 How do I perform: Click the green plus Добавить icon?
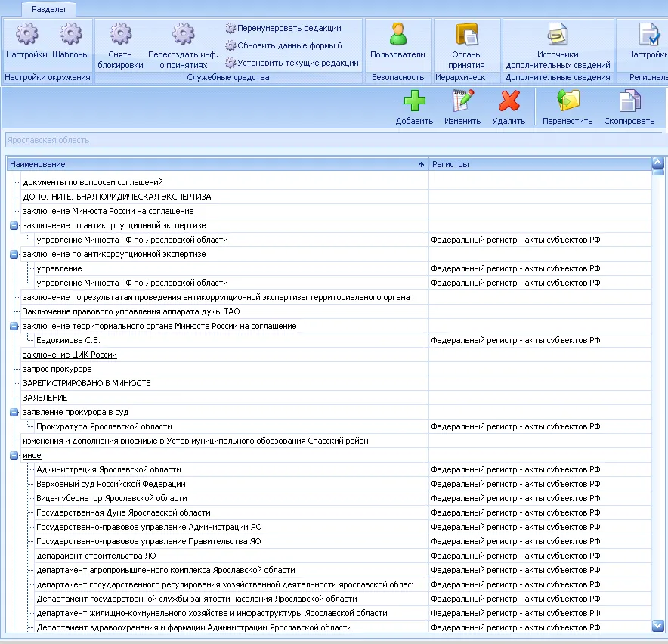point(415,101)
